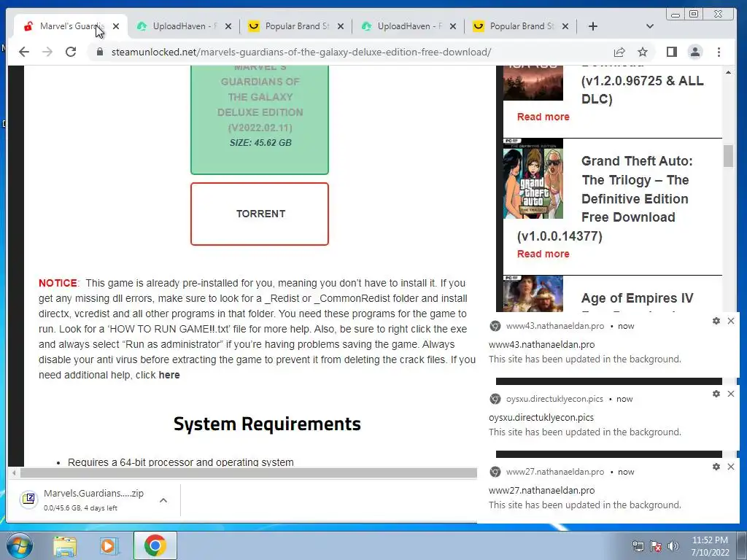This screenshot has width=747, height=560.
Task: Click the oysxu.directuklyecon.pics notification body
Action: pyautogui.click(x=608, y=418)
